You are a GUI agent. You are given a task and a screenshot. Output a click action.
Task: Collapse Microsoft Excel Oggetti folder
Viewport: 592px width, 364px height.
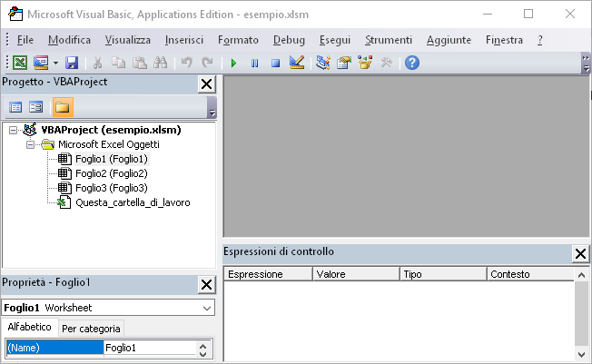(30, 144)
